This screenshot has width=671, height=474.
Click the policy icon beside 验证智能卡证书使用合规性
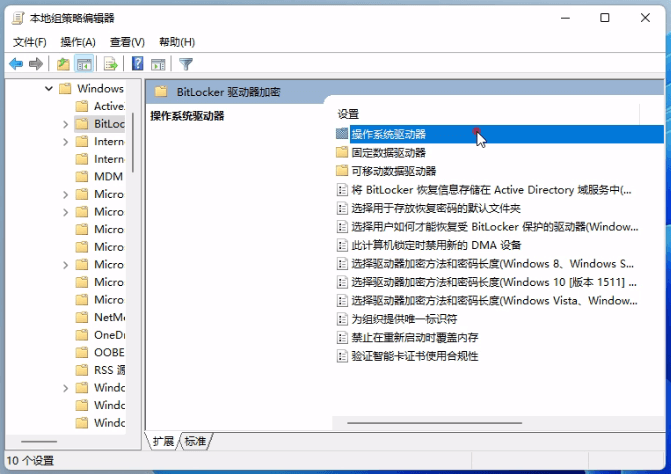[342, 356]
